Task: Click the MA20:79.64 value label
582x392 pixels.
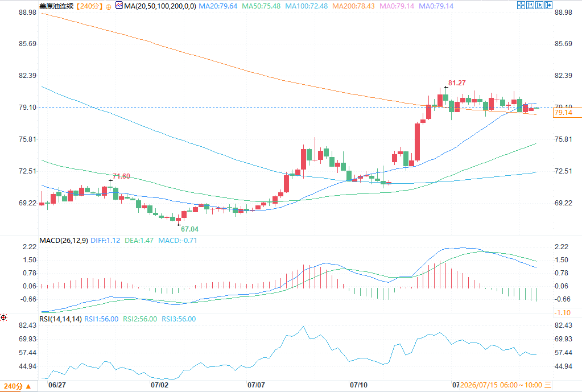Action: point(218,6)
